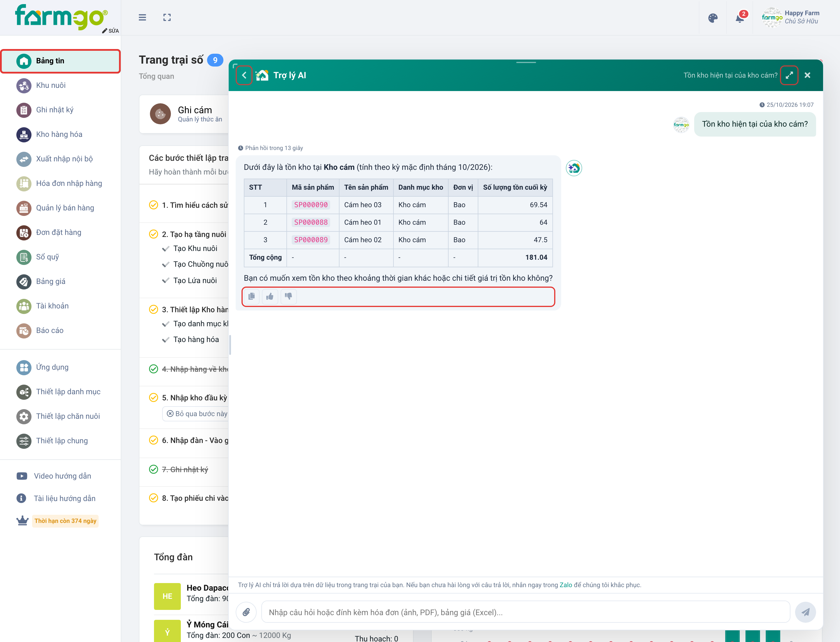Like the AI answer with thumbs up
This screenshot has width=840, height=642.
270,296
